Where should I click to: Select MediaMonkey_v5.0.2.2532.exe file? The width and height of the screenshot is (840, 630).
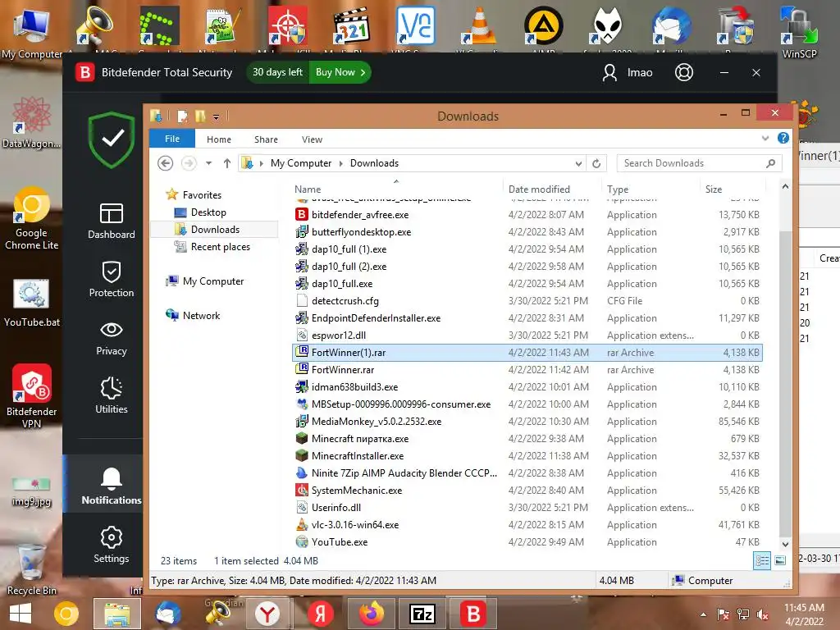[x=527, y=422]
